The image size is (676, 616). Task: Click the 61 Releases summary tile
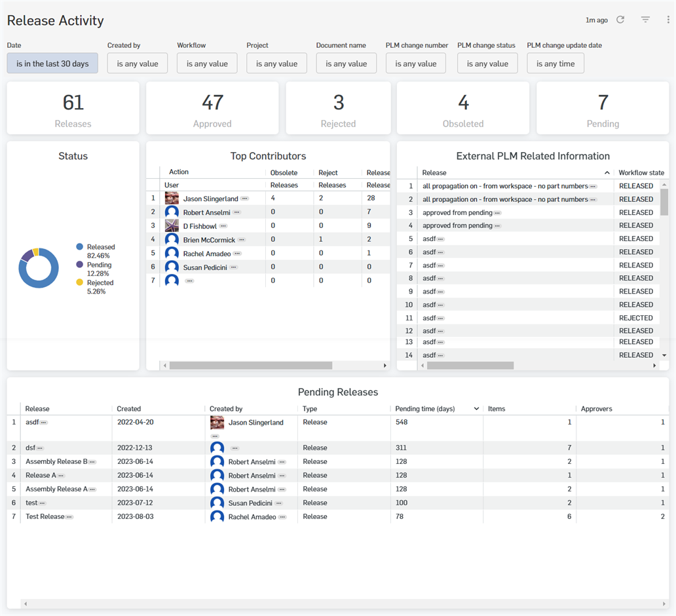tap(73, 108)
